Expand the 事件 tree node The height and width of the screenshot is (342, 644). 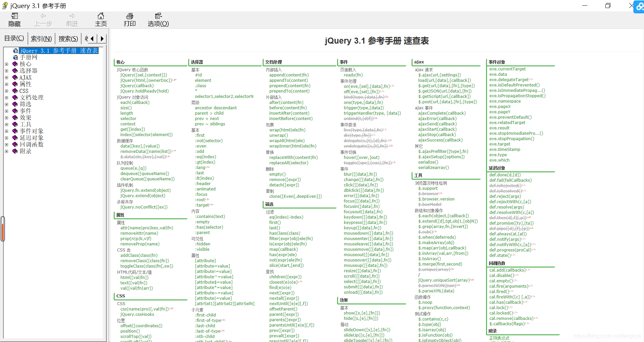6,111
